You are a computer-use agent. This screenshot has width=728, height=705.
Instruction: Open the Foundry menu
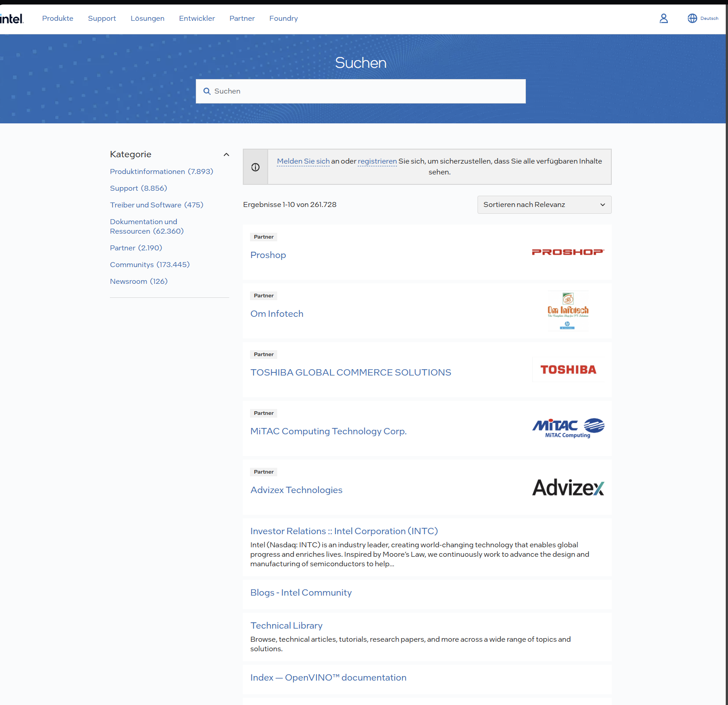(284, 19)
